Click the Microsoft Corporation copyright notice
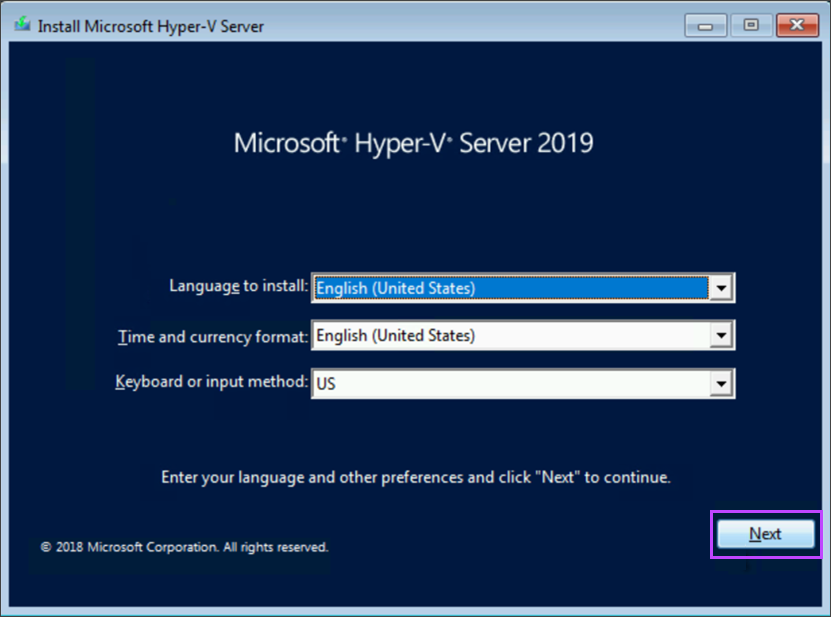831x617 pixels. [x=184, y=547]
